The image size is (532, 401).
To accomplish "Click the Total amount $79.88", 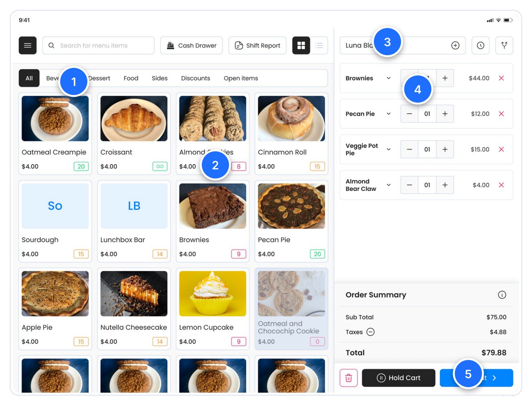I will click(494, 353).
